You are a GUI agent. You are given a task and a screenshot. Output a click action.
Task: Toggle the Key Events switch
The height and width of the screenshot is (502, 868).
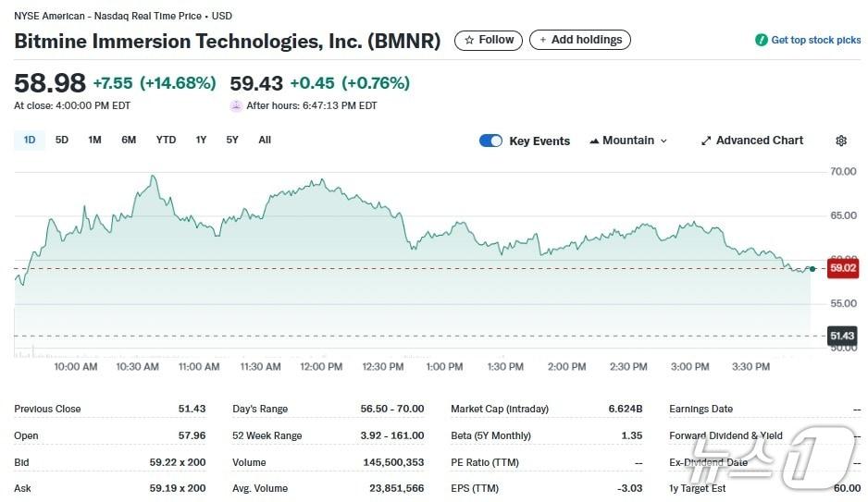coord(490,141)
